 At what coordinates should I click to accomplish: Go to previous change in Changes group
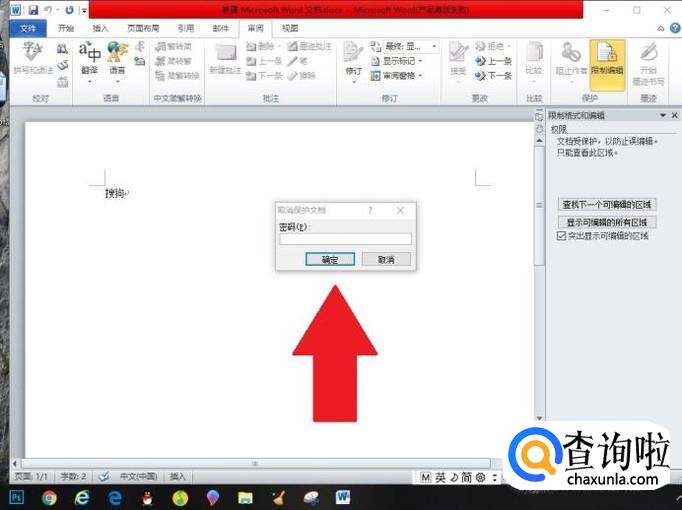tap(494, 61)
